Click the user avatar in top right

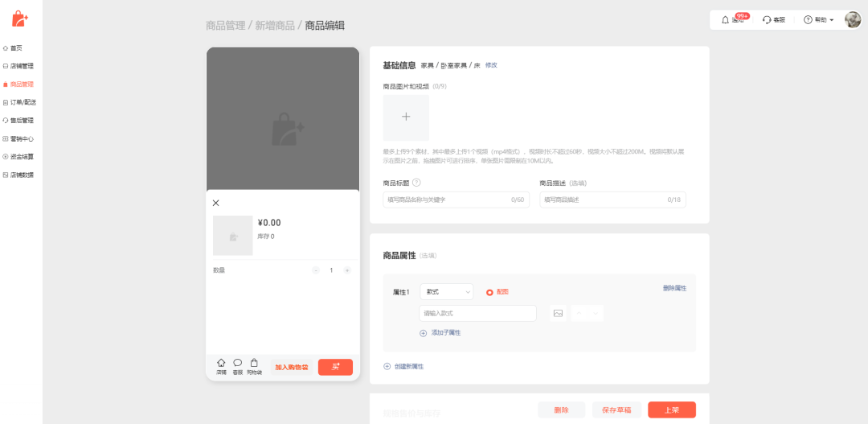(x=853, y=19)
